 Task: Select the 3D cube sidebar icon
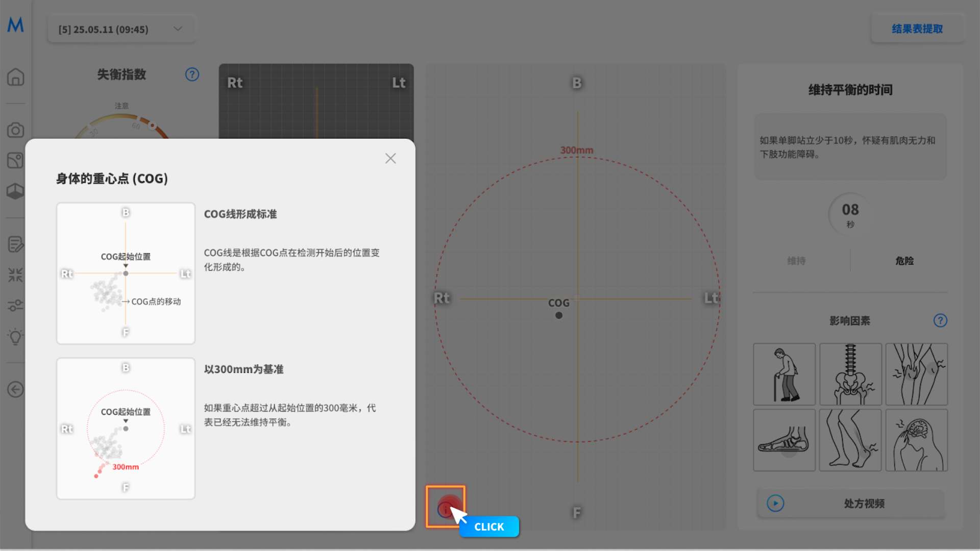click(x=15, y=191)
